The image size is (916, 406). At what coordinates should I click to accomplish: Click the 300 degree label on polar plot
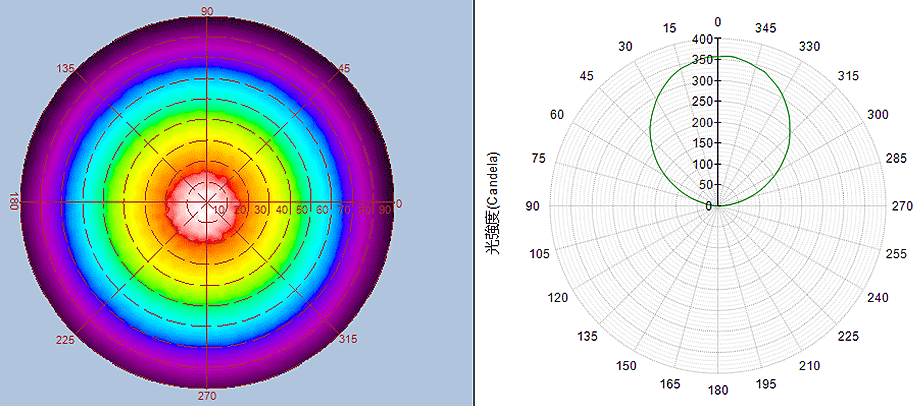point(877,115)
